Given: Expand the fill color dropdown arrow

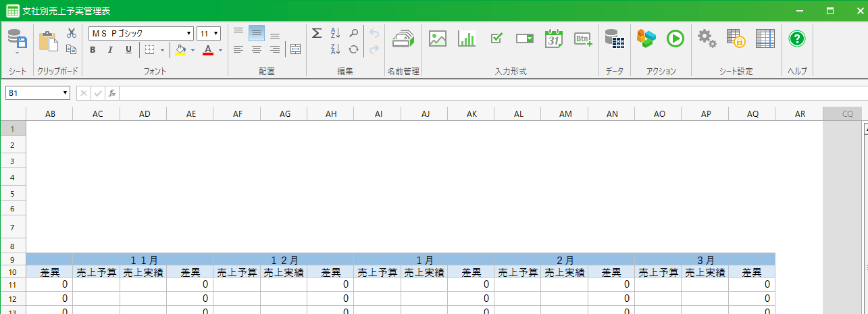Looking at the screenshot, I should click(x=193, y=50).
